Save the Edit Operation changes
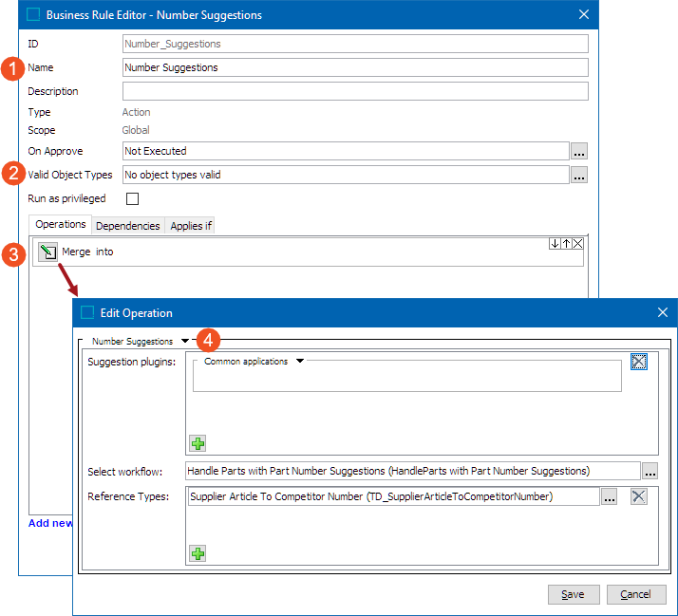Screen dimensions: 678x616 tap(574, 594)
